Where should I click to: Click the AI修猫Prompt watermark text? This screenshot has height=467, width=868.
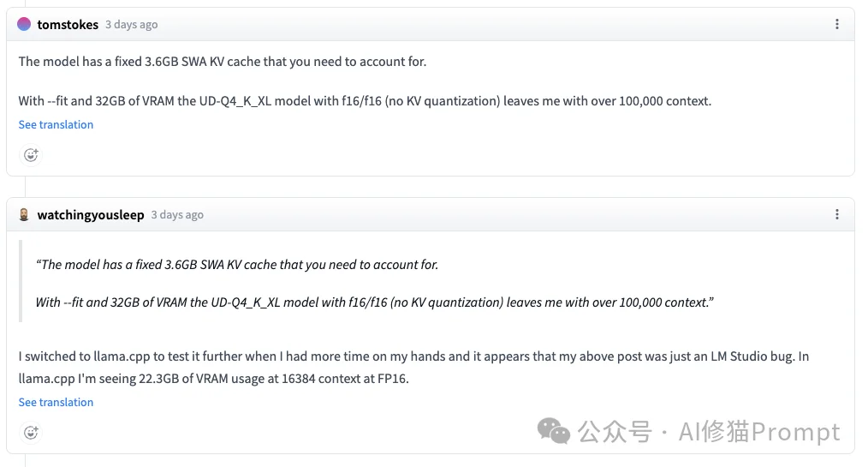(x=758, y=432)
